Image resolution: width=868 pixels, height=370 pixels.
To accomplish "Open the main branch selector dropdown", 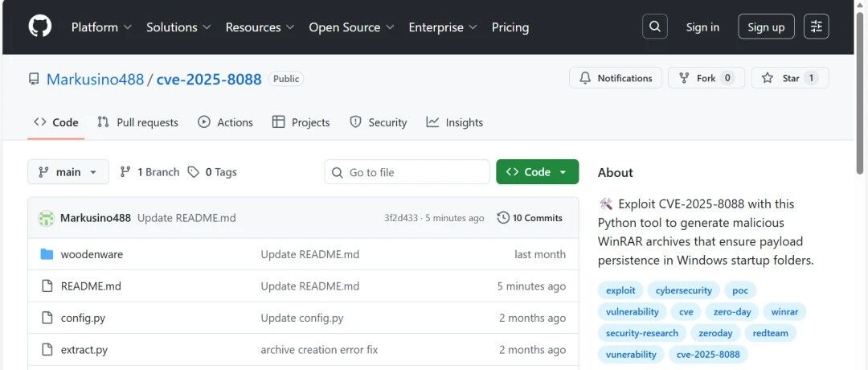I will pos(68,171).
